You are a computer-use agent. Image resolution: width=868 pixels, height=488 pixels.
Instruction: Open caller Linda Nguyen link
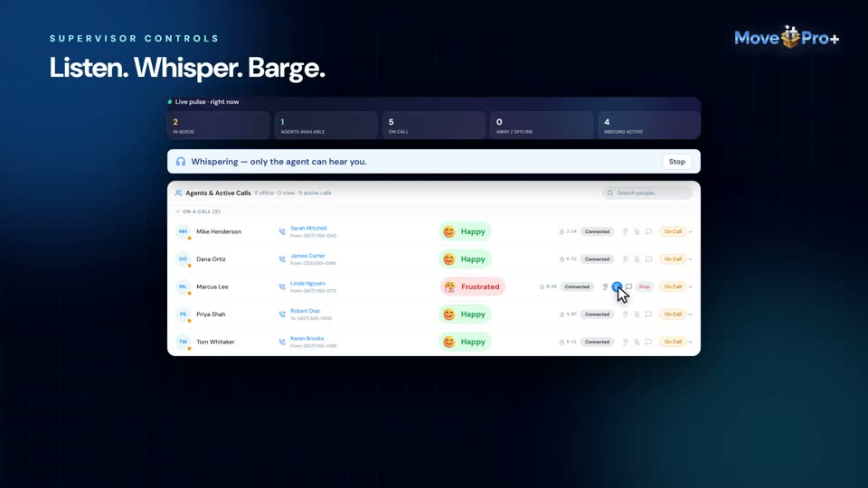point(307,283)
